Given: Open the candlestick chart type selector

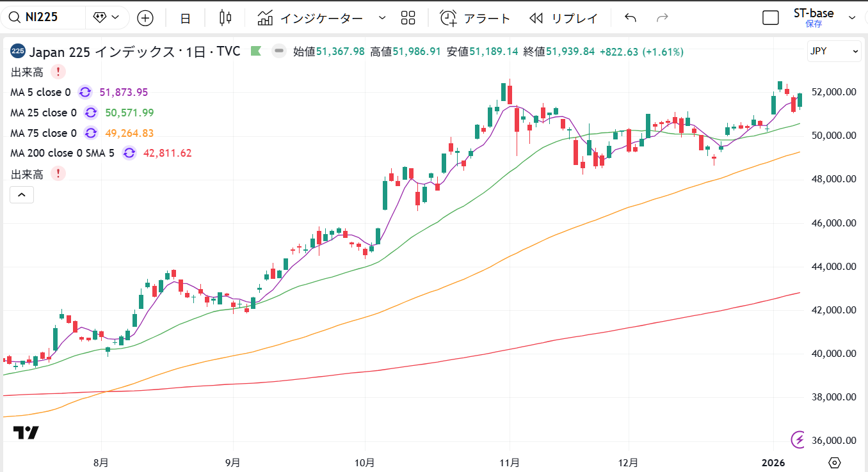Looking at the screenshot, I should coord(225,18).
